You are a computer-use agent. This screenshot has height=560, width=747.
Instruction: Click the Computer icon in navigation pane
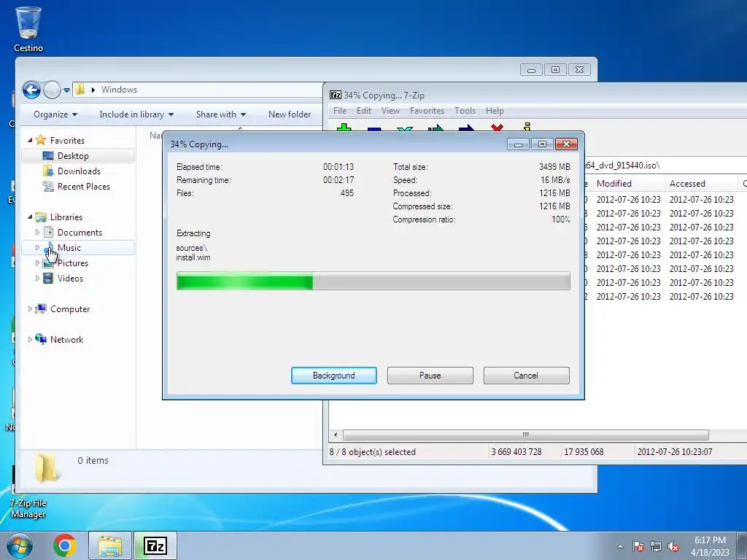point(41,308)
